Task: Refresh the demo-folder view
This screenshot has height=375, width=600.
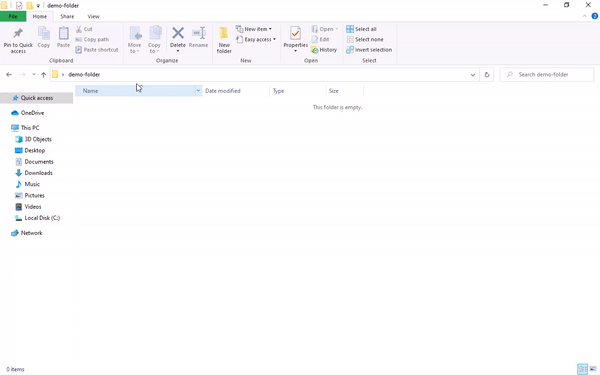Action: 487,75
